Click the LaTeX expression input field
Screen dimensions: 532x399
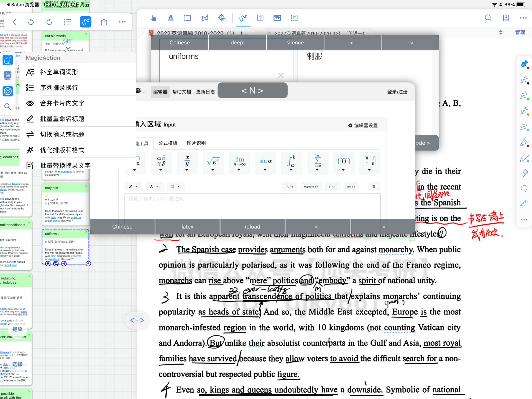(252, 206)
